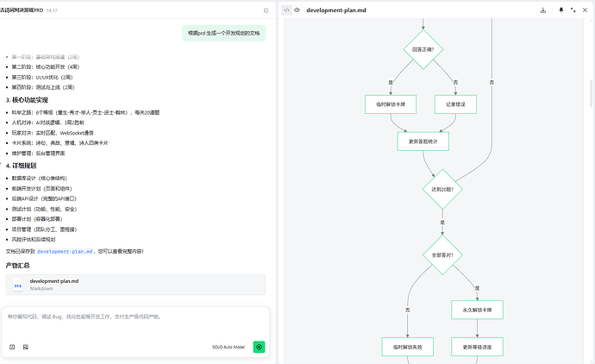595x364 pixels.
Task: Click the image attachment icon in input
Action: [26, 347]
